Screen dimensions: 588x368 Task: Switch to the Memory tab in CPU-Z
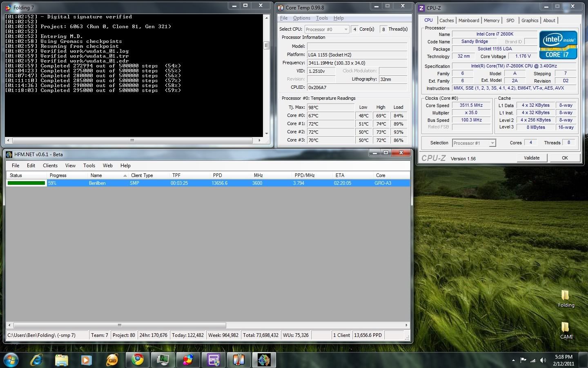(492, 20)
